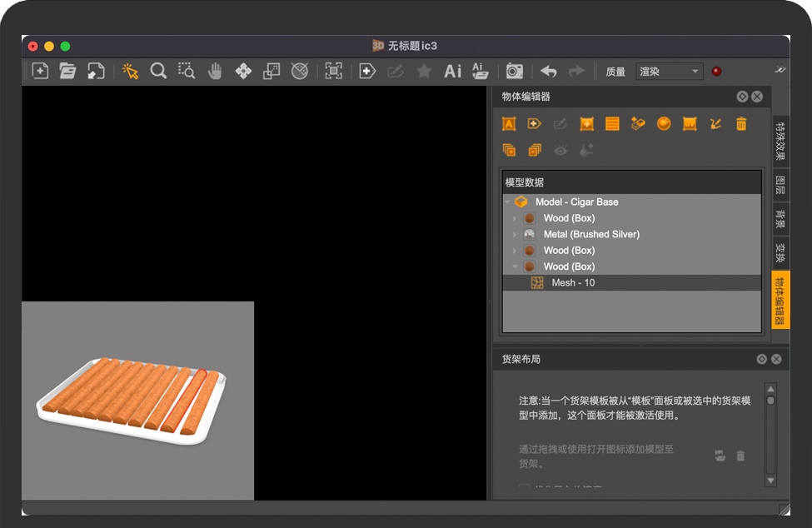
Task: Click the orange trash icon in object editor
Action: point(741,124)
